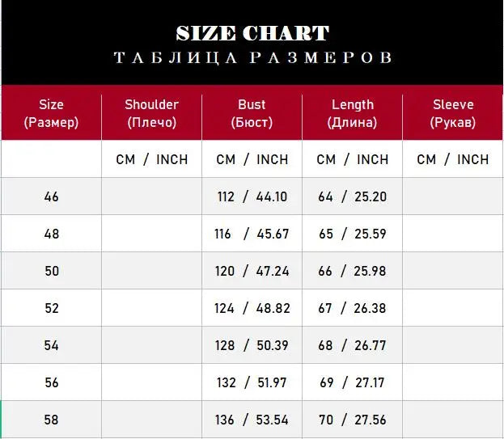The width and height of the screenshot is (504, 439).
Task: Click the Bust (Бюст) column header
Action: point(252,114)
